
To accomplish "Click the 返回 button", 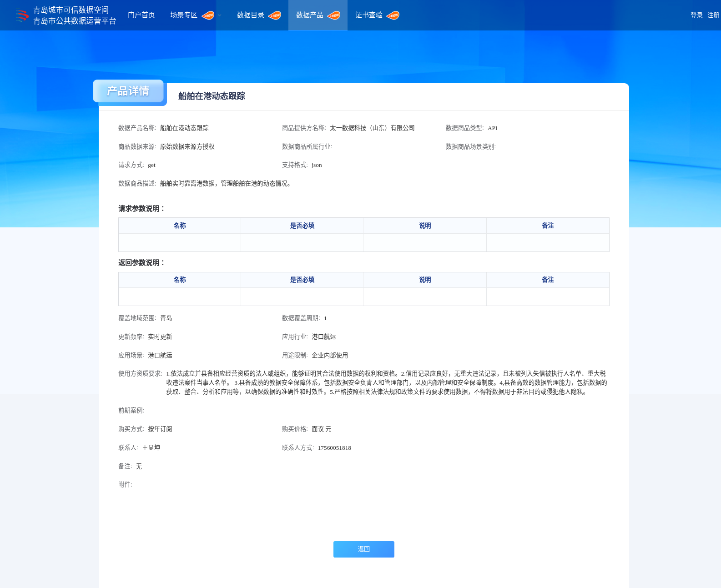I will click(x=364, y=549).
